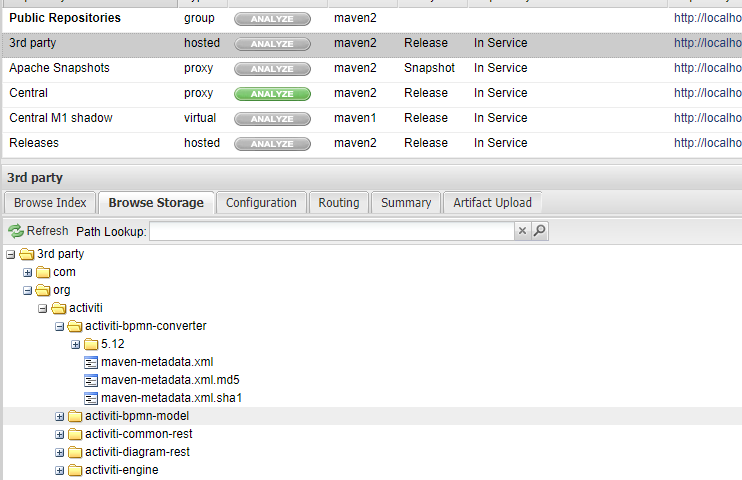Click the maven-metadata.xml.sha1 file icon

(91, 398)
